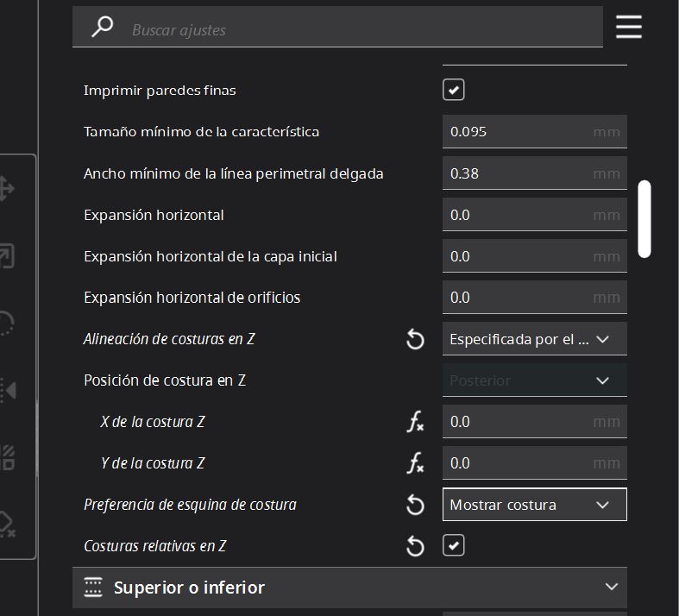Reset 'Alineación de costuras en Z' to default

coord(415,339)
